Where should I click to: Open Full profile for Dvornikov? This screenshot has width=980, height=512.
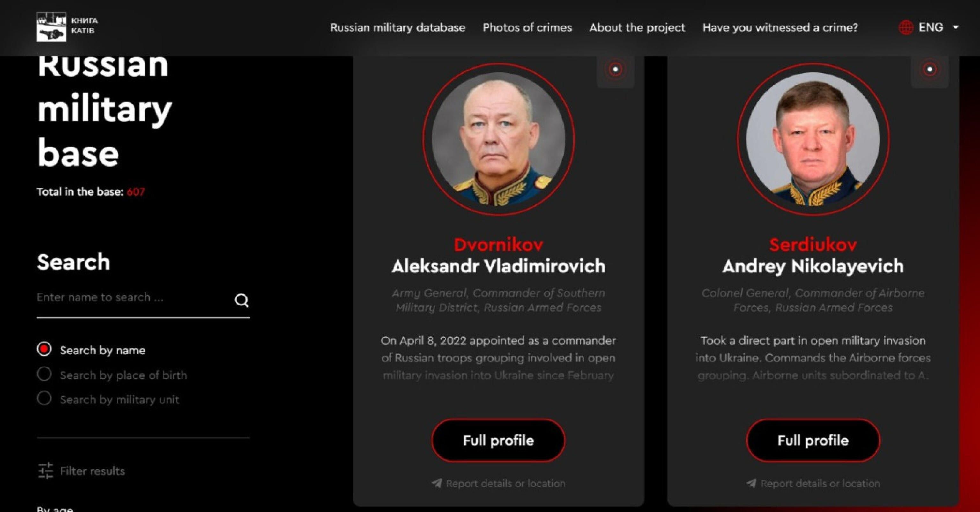(498, 441)
